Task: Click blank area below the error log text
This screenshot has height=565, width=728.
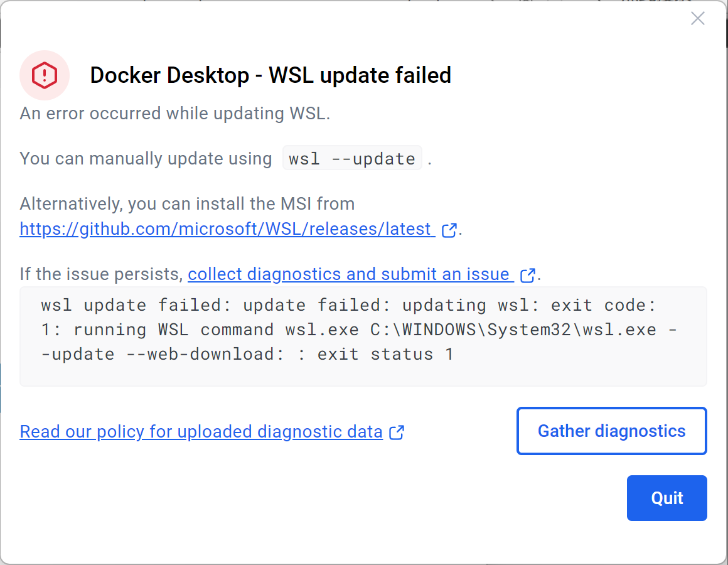Action: [363, 375]
